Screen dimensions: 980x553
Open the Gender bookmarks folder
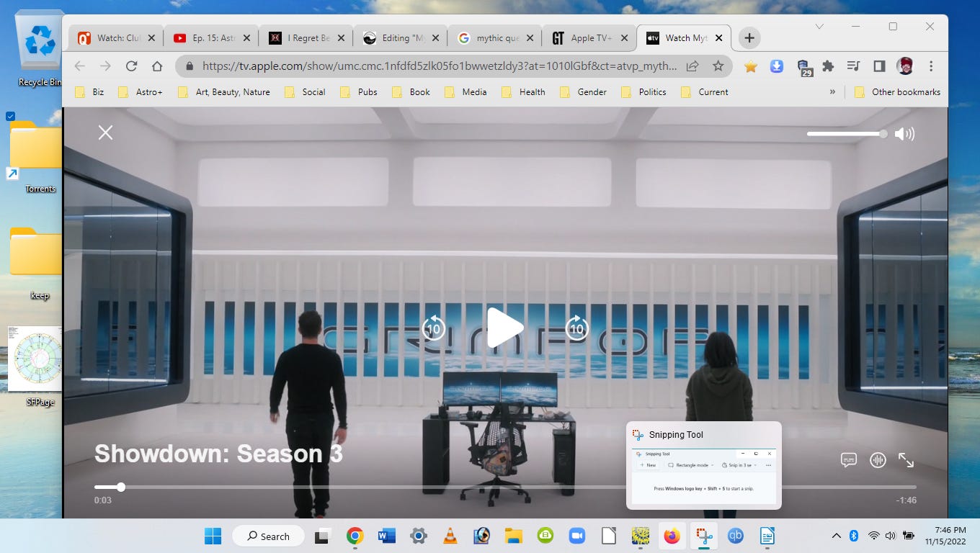point(583,92)
